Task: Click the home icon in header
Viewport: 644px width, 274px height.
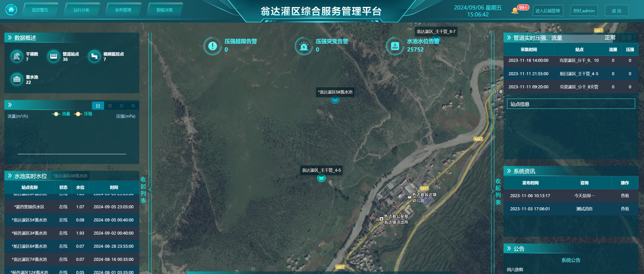Action: click(x=11, y=10)
